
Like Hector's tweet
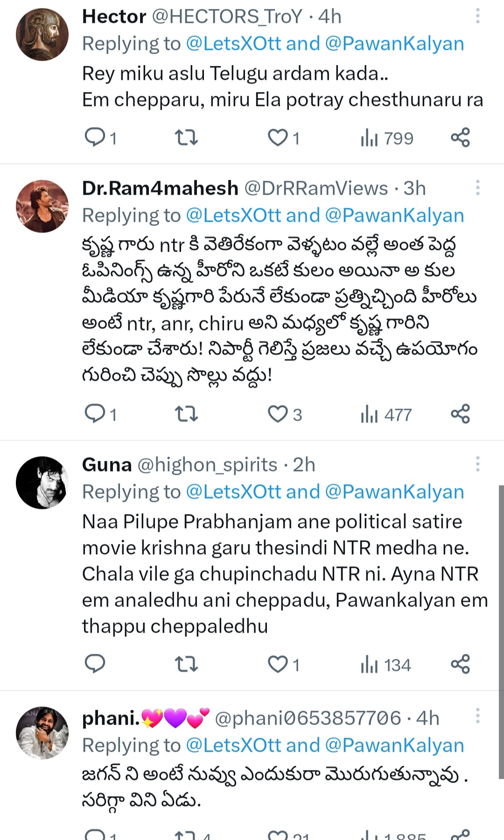(278, 138)
